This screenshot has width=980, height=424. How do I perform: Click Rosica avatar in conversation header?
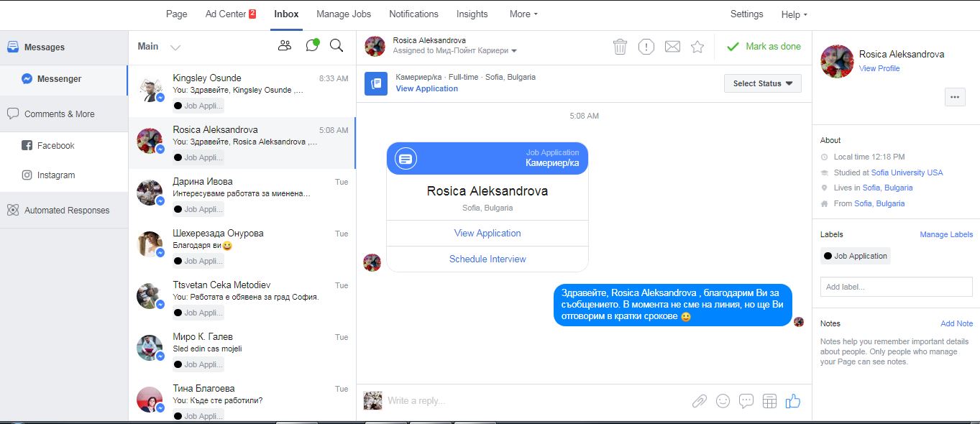tap(375, 47)
